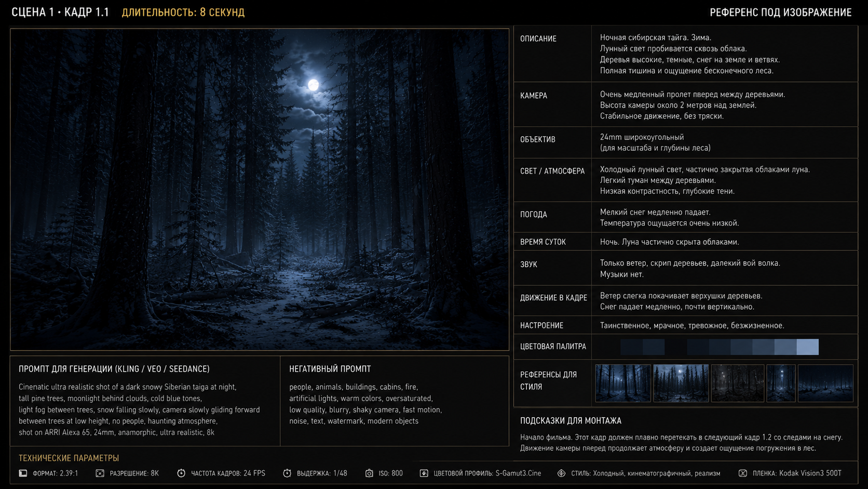Click the style icon before Холодный

tap(561, 473)
